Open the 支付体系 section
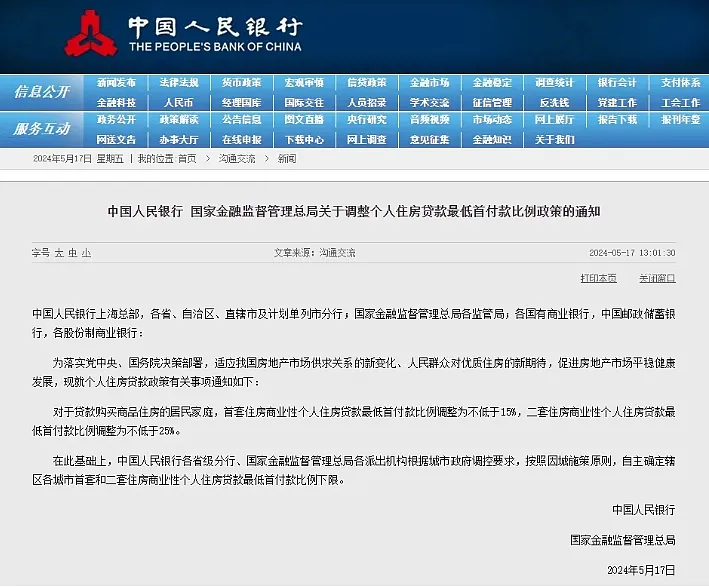This screenshot has height=587, width=709. point(681,83)
